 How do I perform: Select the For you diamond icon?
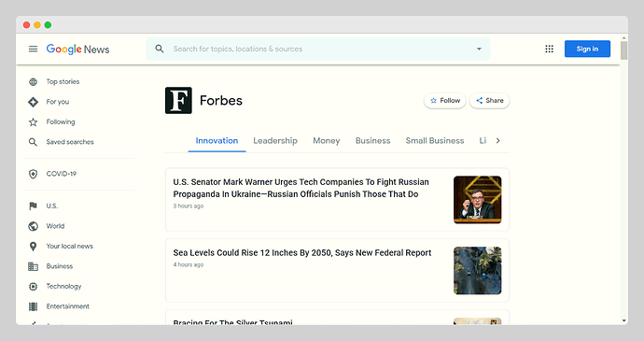(33, 102)
